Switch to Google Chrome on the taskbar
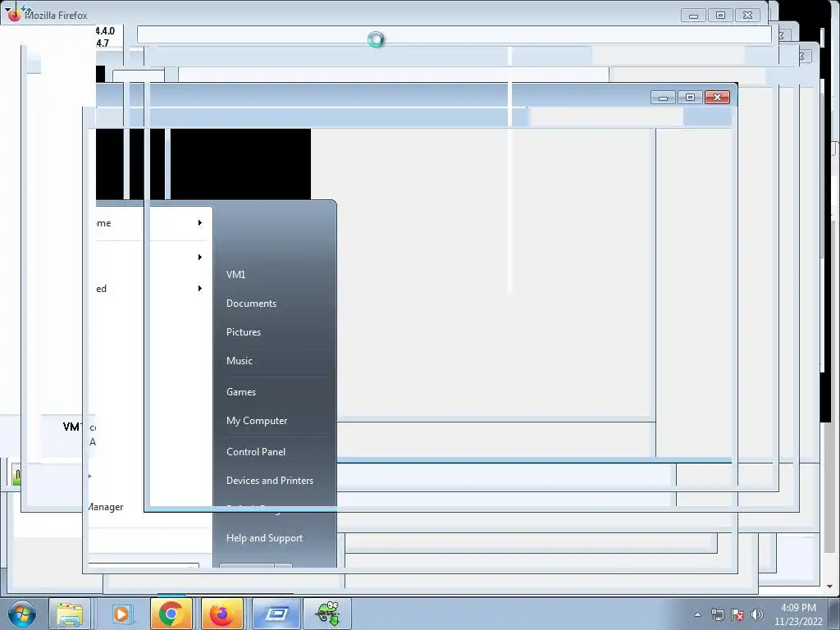 click(171, 614)
